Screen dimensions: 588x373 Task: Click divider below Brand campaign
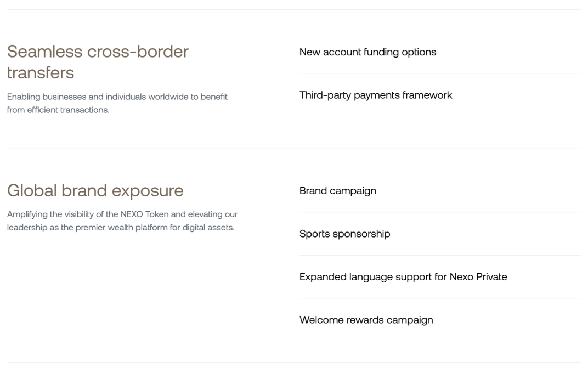440,212
